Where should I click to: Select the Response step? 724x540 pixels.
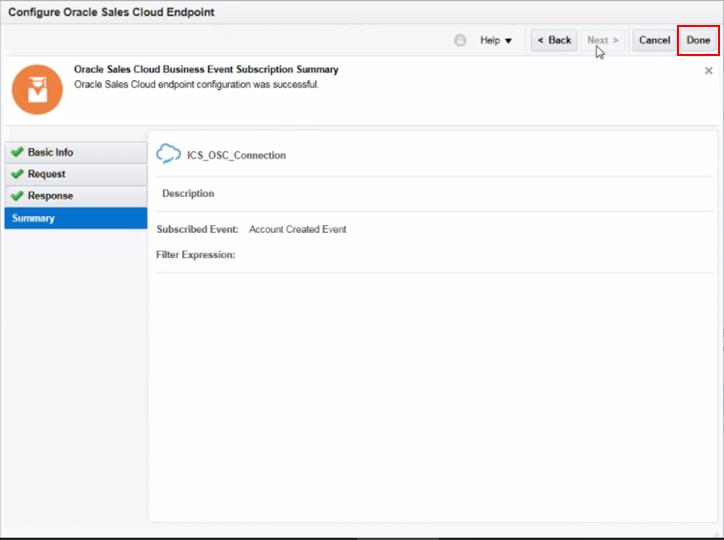50,197
